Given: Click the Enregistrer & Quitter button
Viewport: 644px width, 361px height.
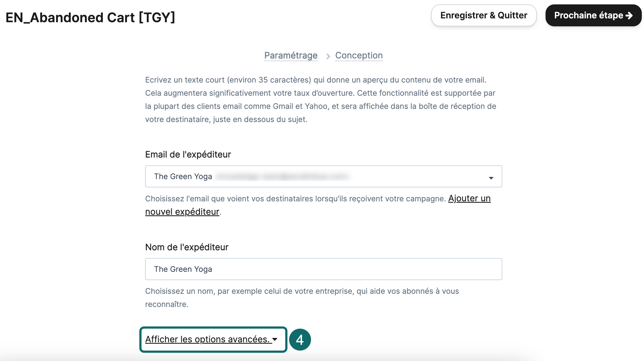Looking at the screenshot, I should click(484, 15).
